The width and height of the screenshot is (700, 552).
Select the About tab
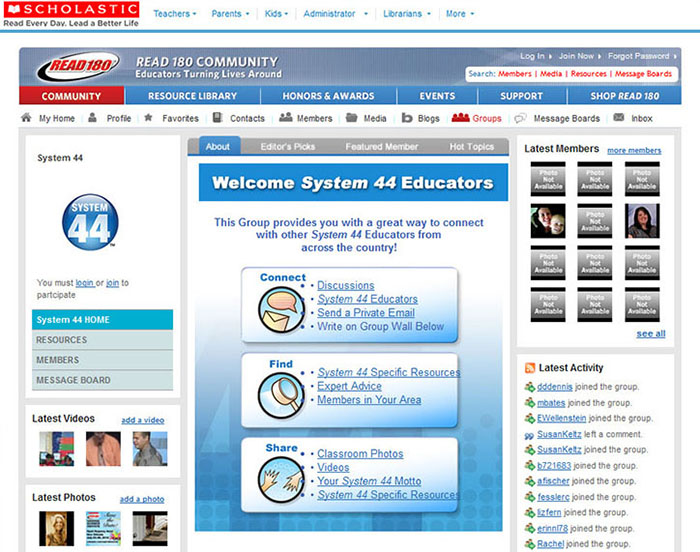tap(218, 146)
